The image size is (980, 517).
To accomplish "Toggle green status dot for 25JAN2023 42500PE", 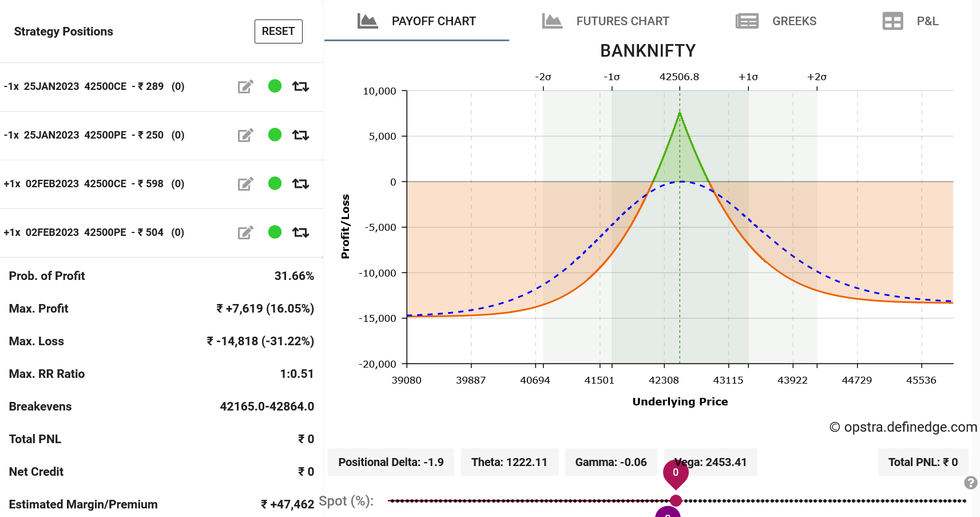I will click(275, 135).
